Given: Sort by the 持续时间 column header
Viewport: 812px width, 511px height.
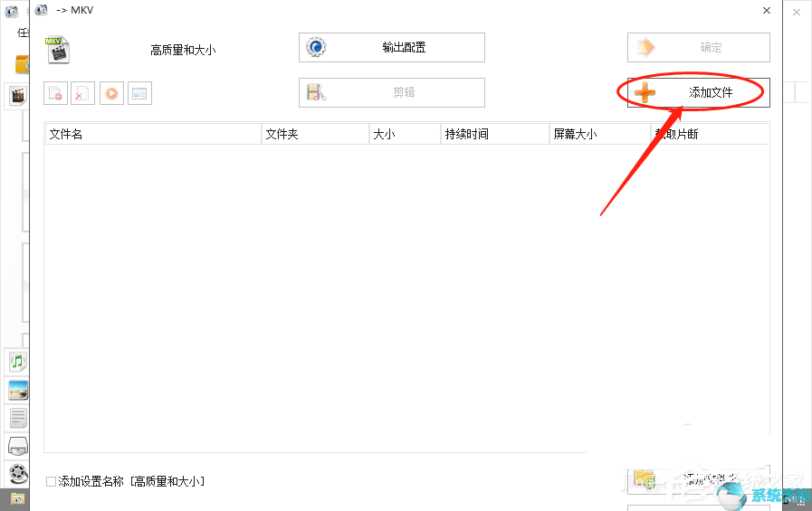Looking at the screenshot, I should tap(494, 134).
